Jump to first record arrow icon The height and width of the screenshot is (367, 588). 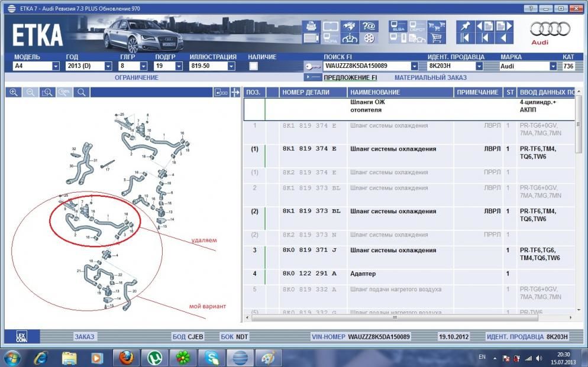pyautogui.click(x=466, y=38)
